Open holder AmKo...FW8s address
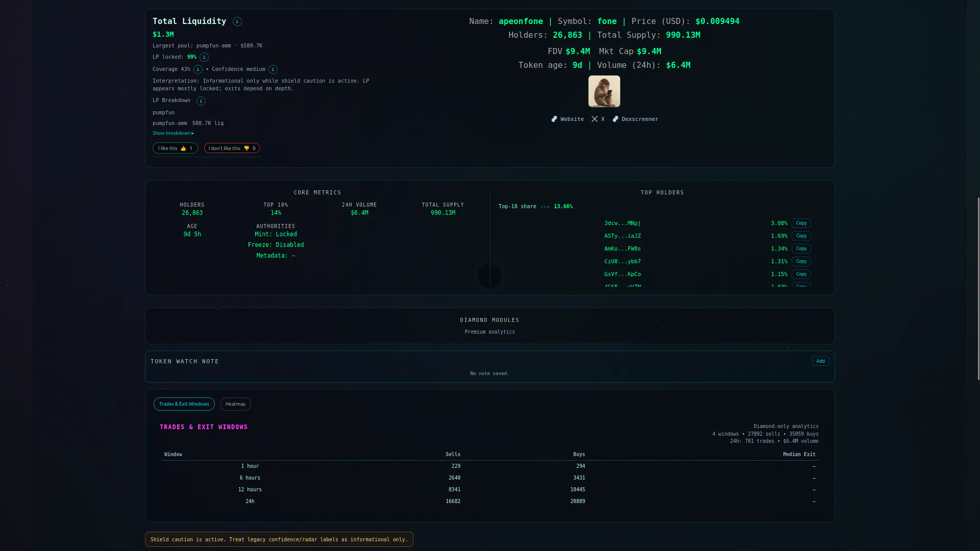980x551 pixels. [x=622, y=249]
